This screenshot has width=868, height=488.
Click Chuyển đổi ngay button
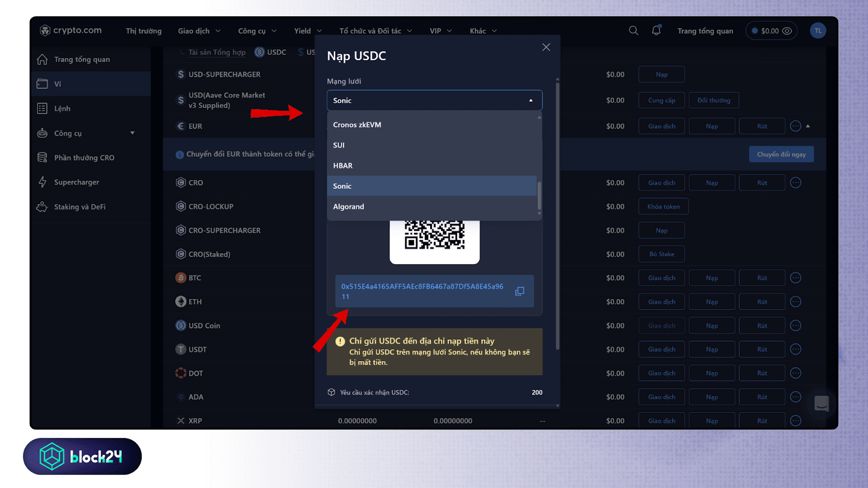coord(781,154)
